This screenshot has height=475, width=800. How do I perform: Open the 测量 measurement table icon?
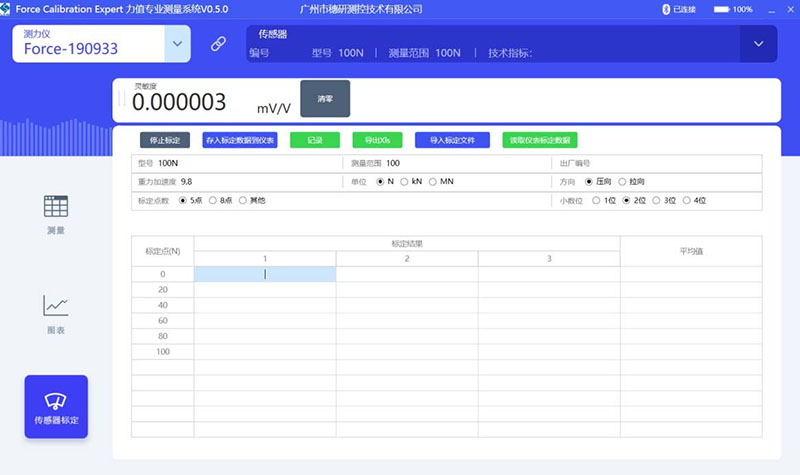pyautogui.click(x=56, y=206)
